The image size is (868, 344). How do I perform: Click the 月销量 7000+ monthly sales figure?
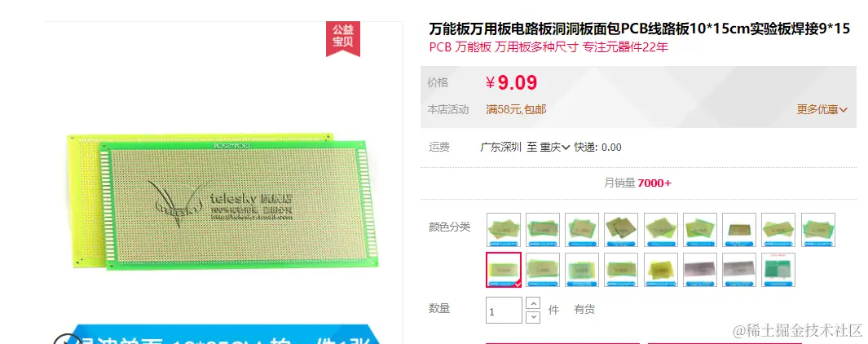(637, 183)
